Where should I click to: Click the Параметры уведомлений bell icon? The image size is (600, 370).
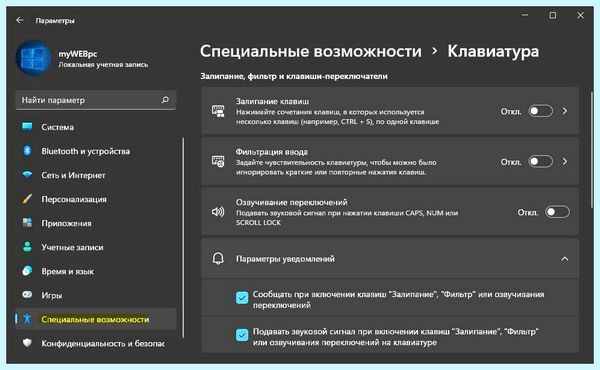pos(218,259)
